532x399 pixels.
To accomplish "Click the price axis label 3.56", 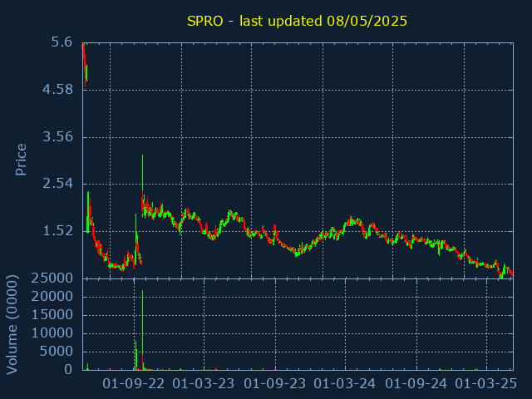I will (57, 136).
